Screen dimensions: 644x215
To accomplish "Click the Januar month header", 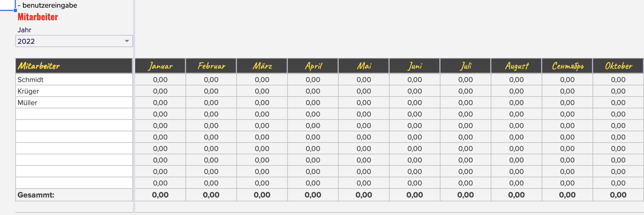I will (160, 66).
